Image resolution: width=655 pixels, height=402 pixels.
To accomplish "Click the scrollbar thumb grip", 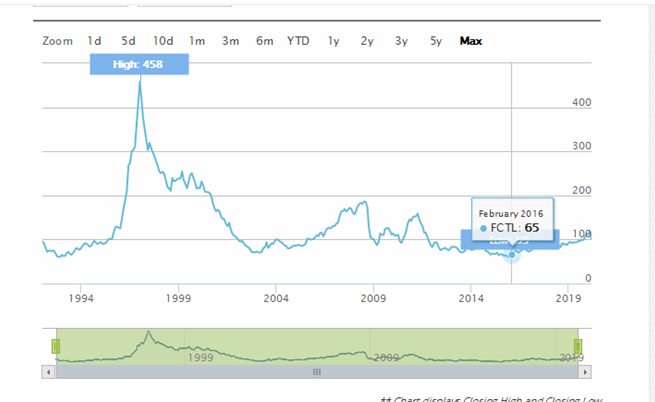I will [x=317, y=371].
